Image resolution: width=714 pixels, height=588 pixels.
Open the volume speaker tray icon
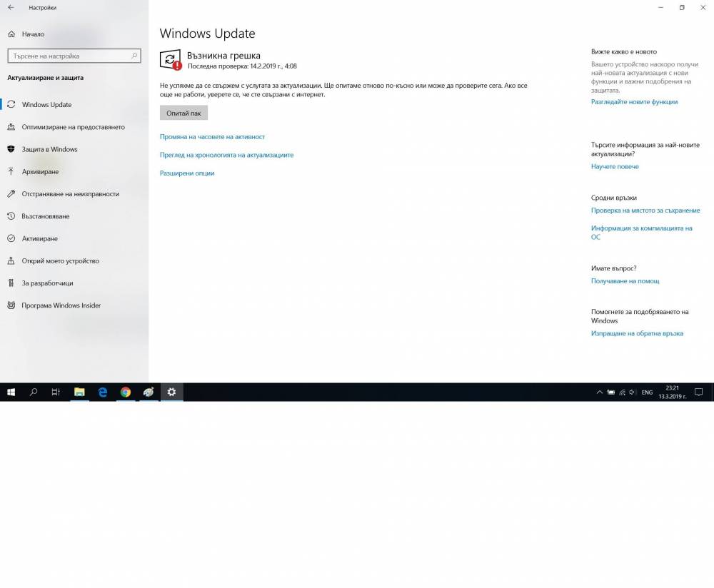[633, 392]
